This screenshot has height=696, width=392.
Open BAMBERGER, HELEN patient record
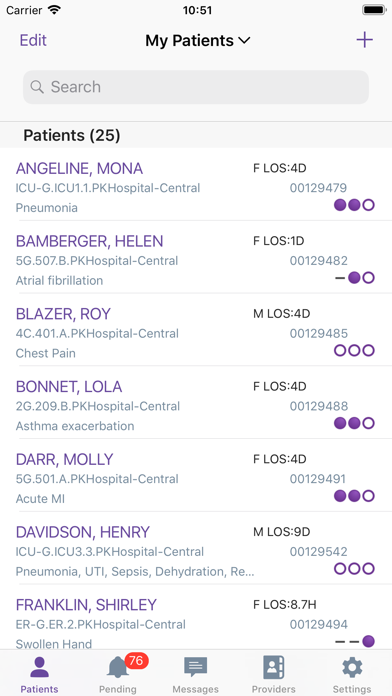196,257
